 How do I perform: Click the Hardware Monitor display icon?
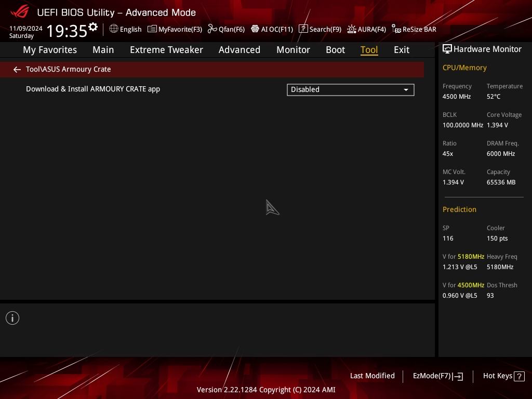point(447,49)
